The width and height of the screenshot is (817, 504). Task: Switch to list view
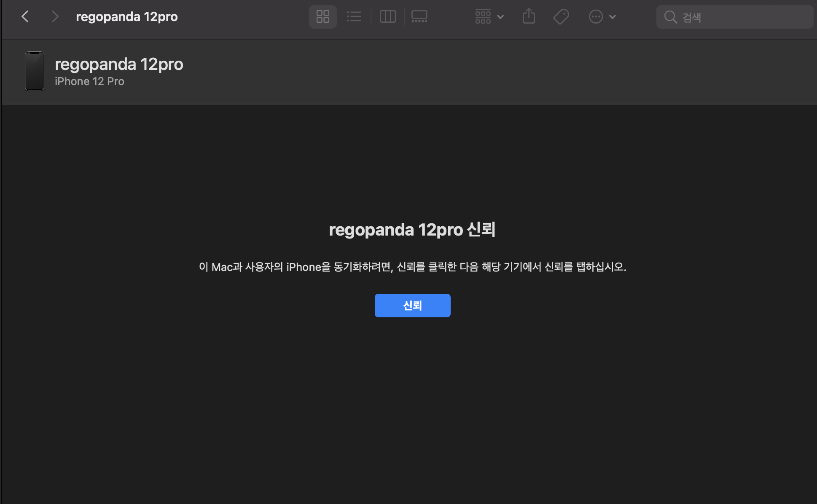354,17
